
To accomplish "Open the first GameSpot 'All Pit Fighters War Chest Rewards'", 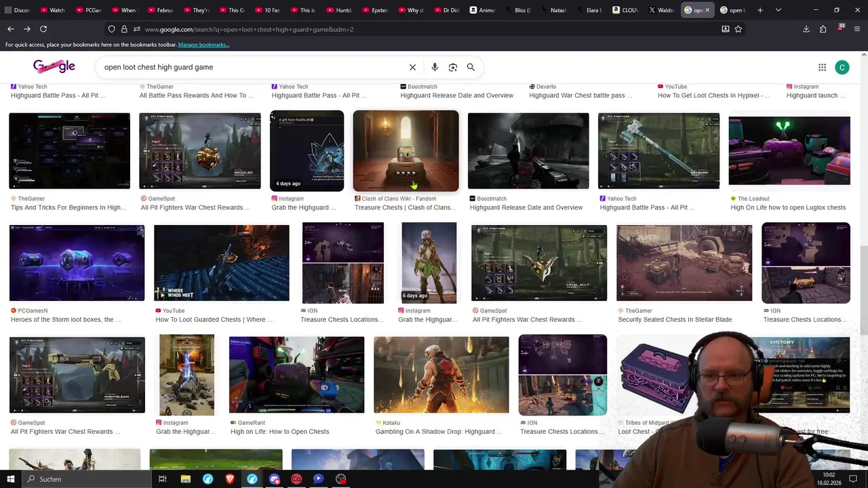I will (x=196, y=207).
